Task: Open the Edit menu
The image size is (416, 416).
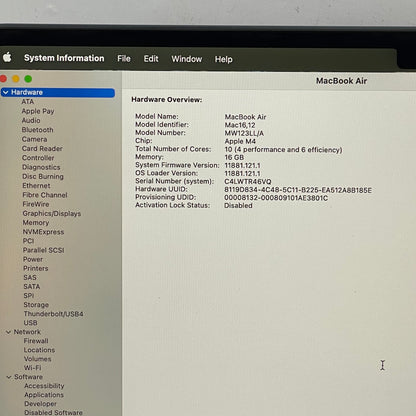Action: coord(151,59)
